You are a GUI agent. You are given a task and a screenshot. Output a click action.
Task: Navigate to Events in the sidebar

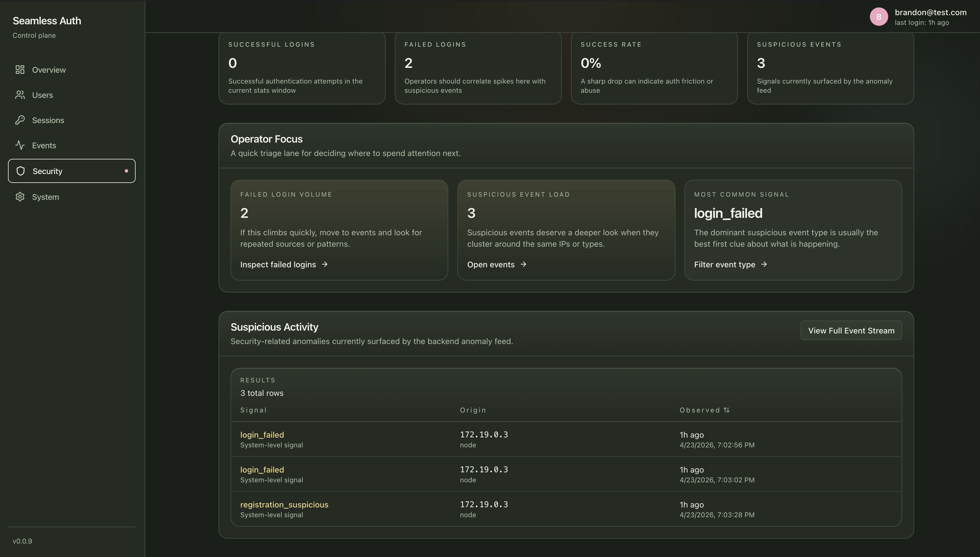tap(72, 145)
